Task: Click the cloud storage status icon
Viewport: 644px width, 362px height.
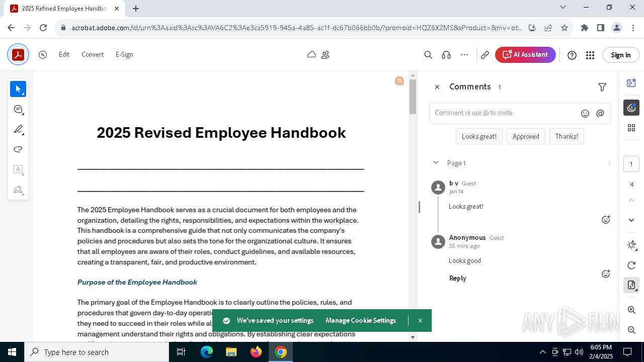Action: tap(311, 54)
